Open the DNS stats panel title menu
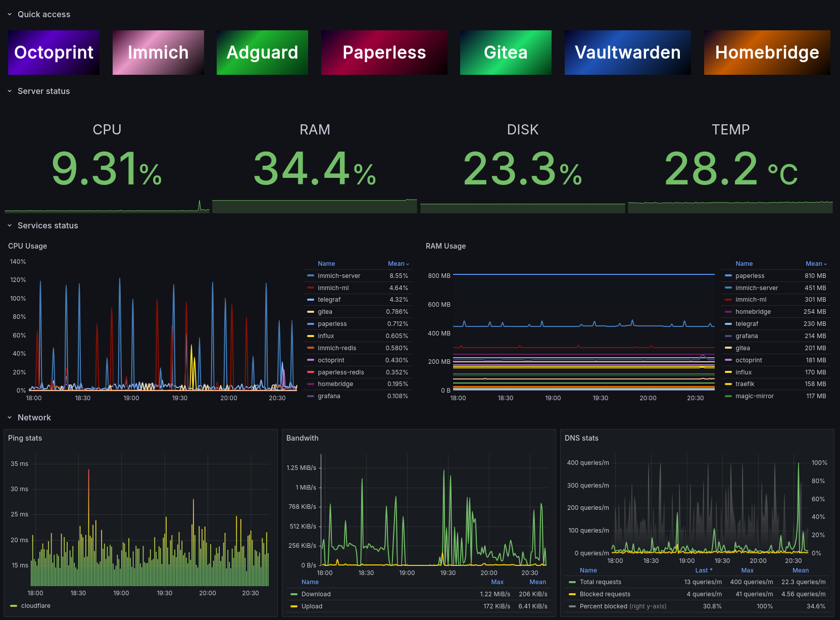The image size is (840, 620). [581, 438]
